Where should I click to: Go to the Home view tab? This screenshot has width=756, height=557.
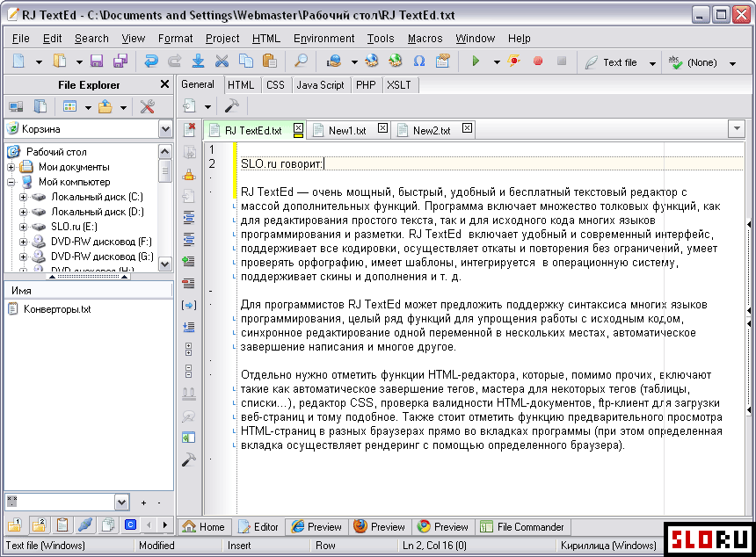204,527
